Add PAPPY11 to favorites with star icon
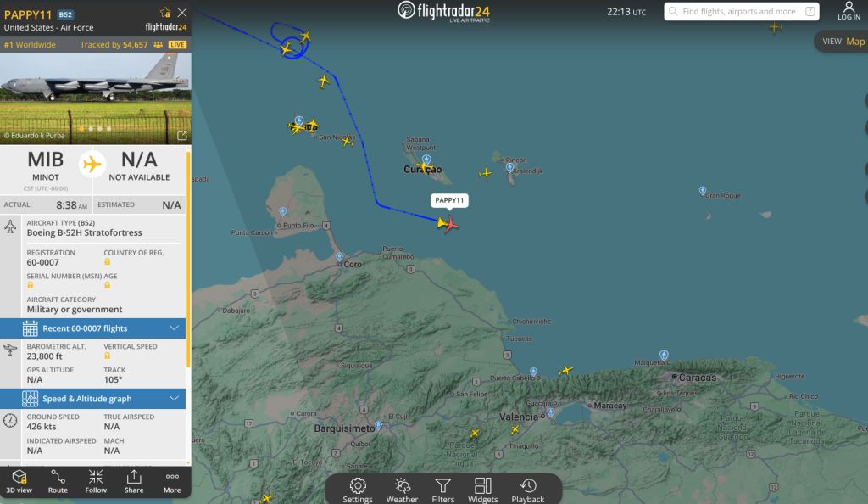 pyautogui.click(x=165, y=13)
